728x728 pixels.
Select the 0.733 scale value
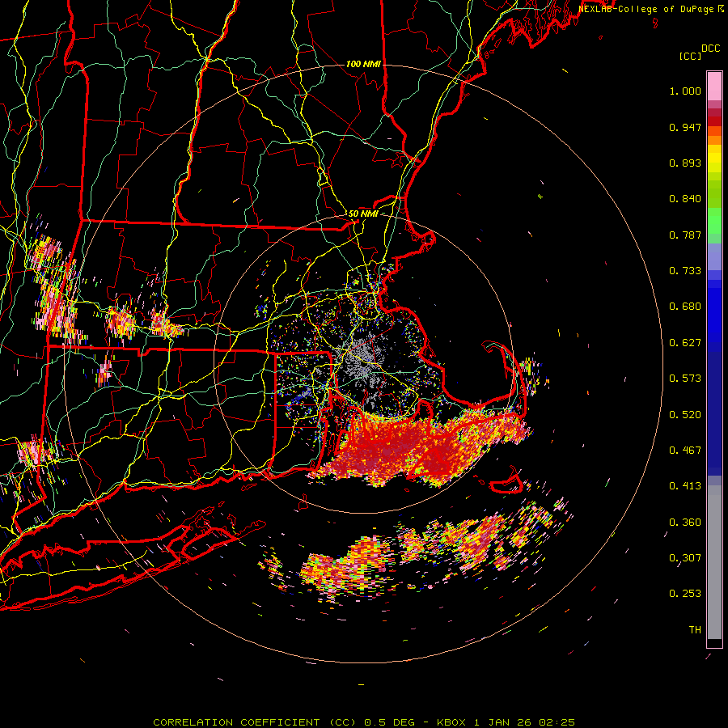(x=685, y=271)
